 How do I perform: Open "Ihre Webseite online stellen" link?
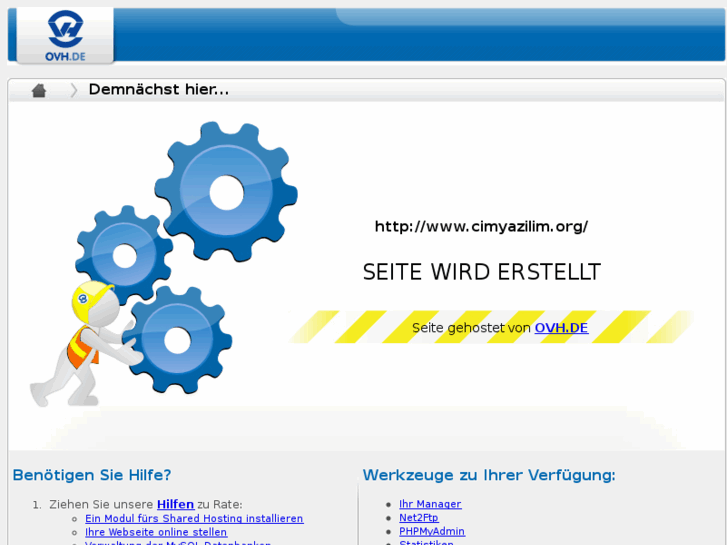click(x=156, y=532)
